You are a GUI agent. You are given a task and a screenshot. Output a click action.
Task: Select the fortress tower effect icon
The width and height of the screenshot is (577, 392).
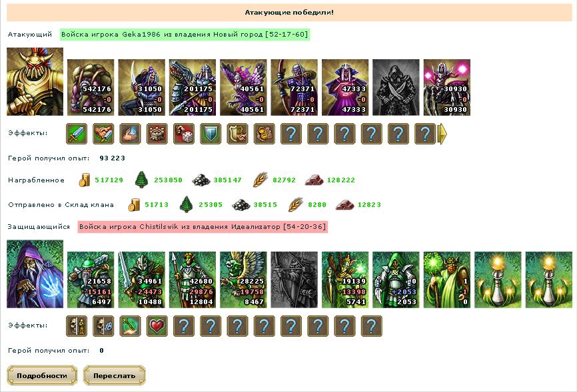pos(157,134)
